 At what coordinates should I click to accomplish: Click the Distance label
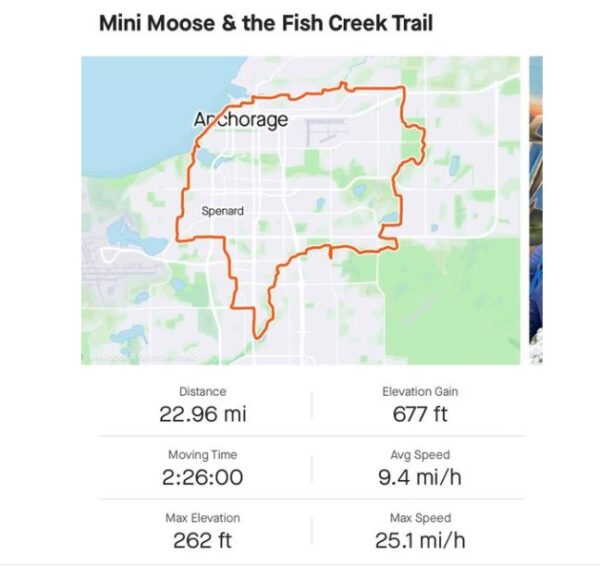[x=202, y=392]
